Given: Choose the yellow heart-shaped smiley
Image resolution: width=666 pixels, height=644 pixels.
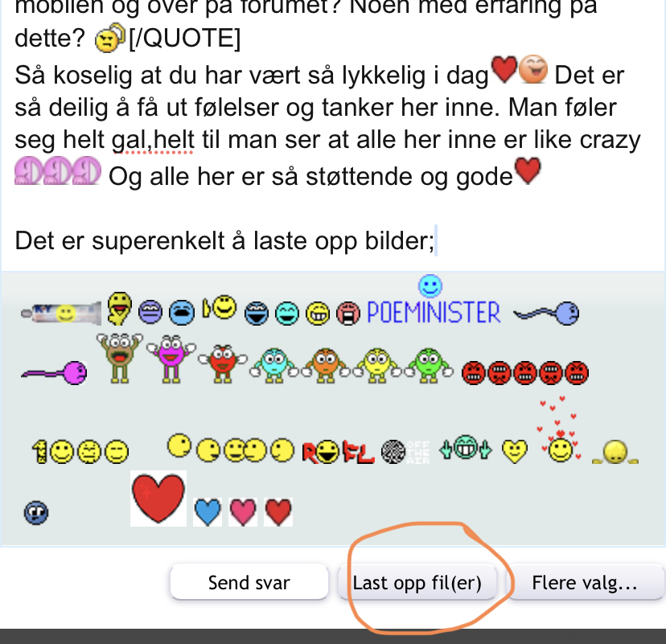Looking at the screenshot, I should click(x=515, y=451).
